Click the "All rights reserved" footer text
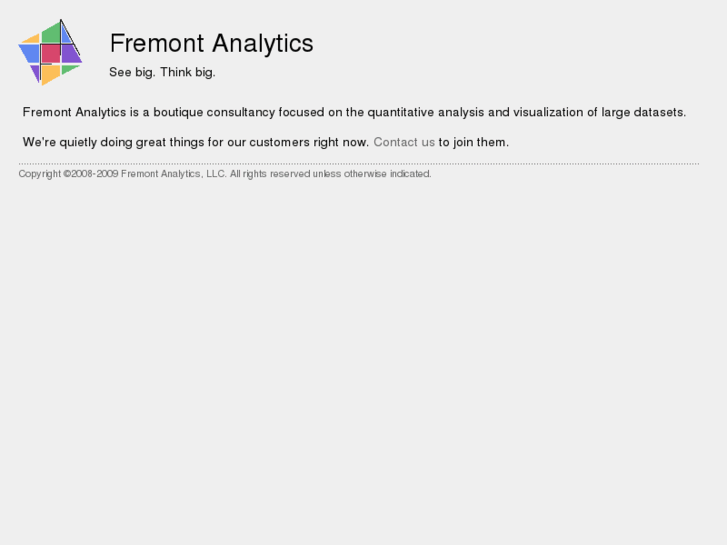The image size is (727, 545). tap(270, 174)
